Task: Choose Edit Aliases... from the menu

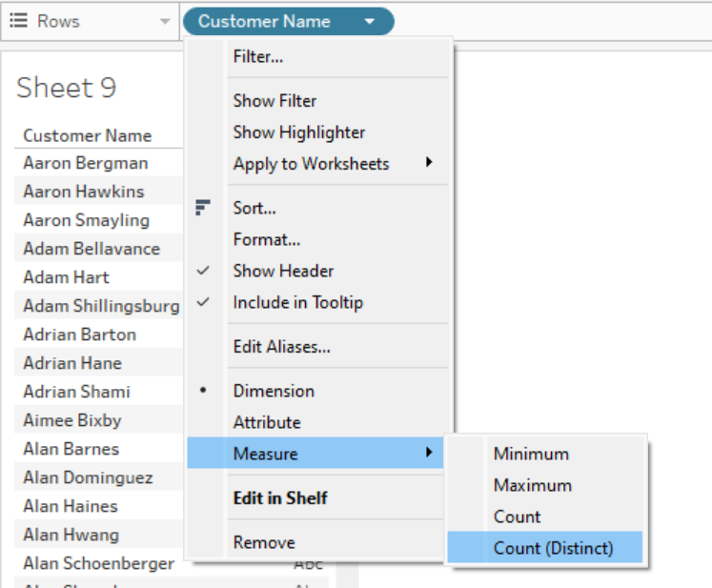Action: (282, 347)
